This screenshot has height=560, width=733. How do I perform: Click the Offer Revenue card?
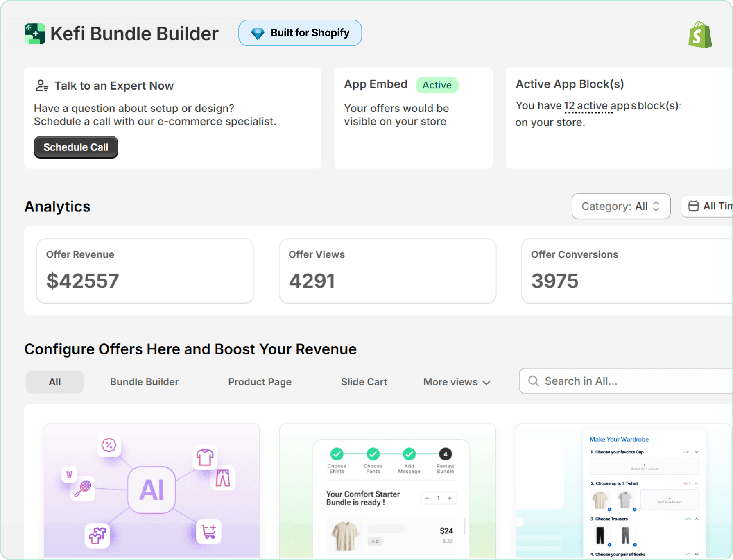(145, 271)
